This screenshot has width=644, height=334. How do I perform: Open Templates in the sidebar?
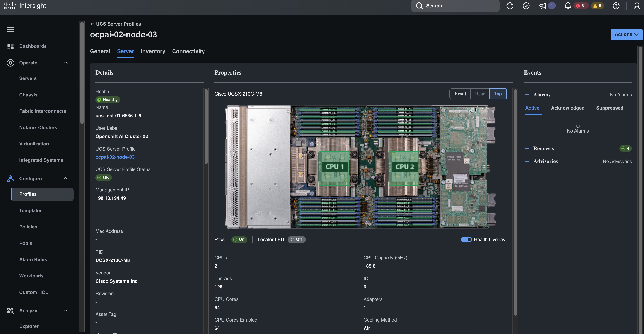click(x=31, y=211)
